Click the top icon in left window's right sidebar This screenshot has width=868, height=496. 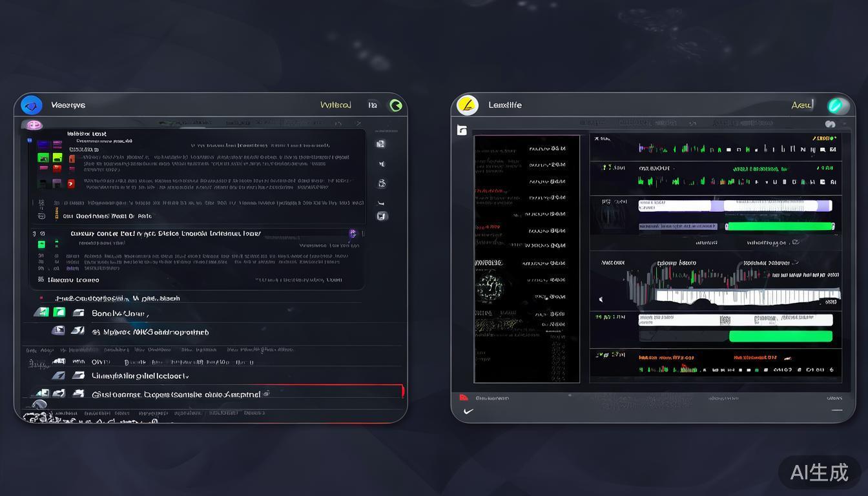pyautogui.click(x=381, y=144)
